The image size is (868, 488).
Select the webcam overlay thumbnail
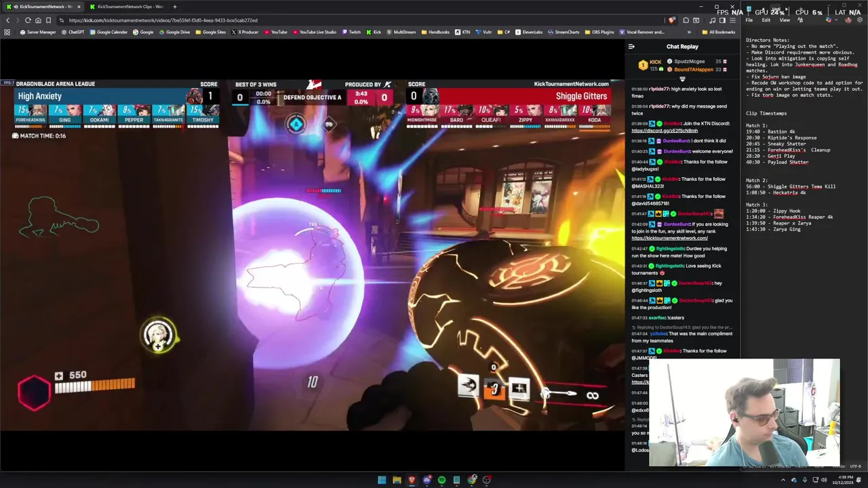point(744,413)
